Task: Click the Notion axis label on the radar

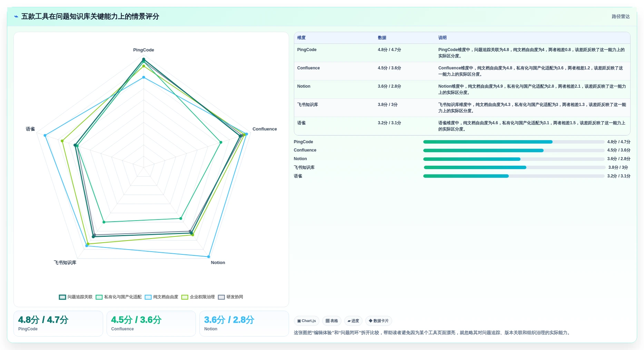Action: 218,263
